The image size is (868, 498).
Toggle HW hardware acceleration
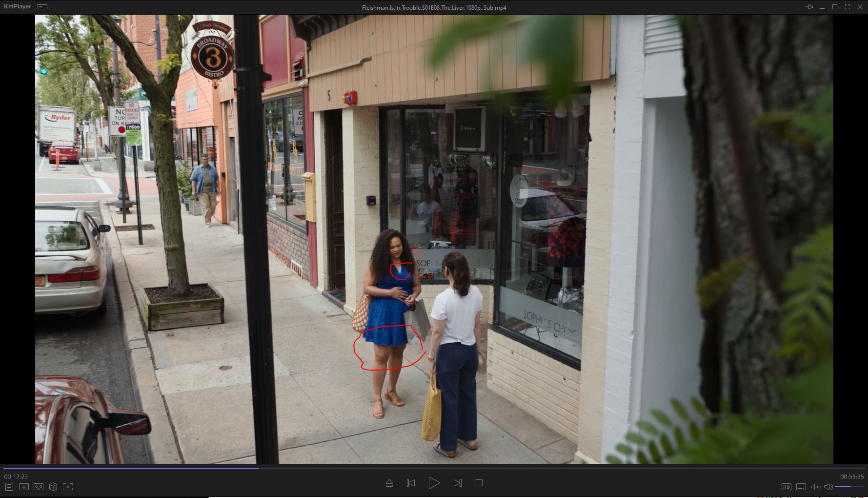tap(787, 487)
